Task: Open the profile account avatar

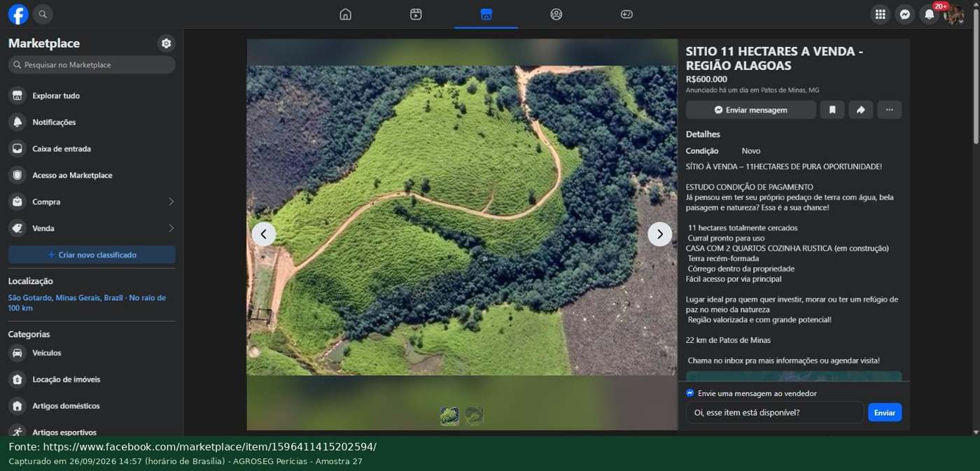Action: [x=953, y=14]
